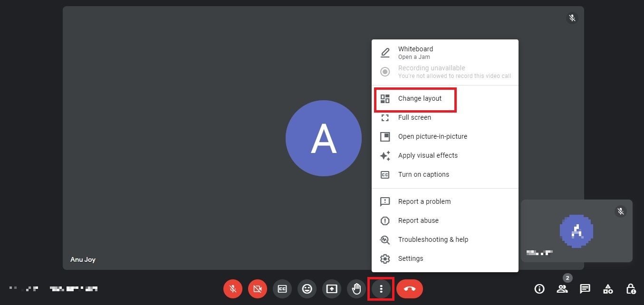Send an emoji reaction
Viewport: 644px width, 305px height.
click(307, 288)
